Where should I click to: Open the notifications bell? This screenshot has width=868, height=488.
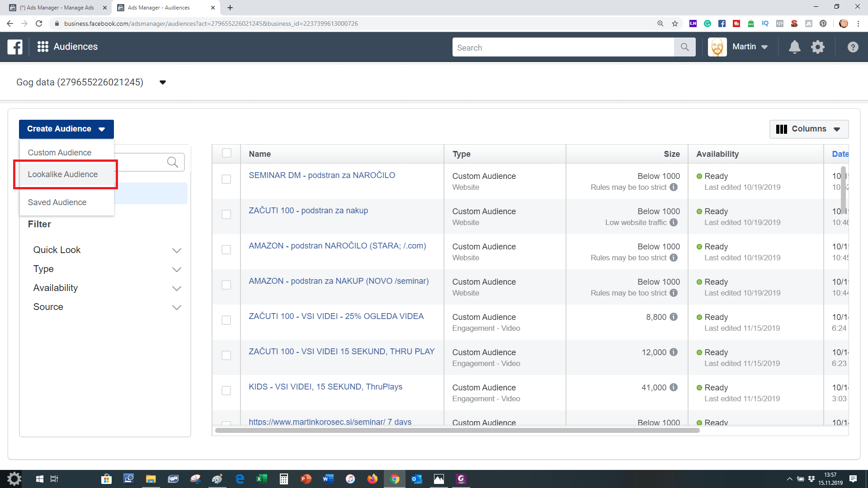(x=794, y=47)
